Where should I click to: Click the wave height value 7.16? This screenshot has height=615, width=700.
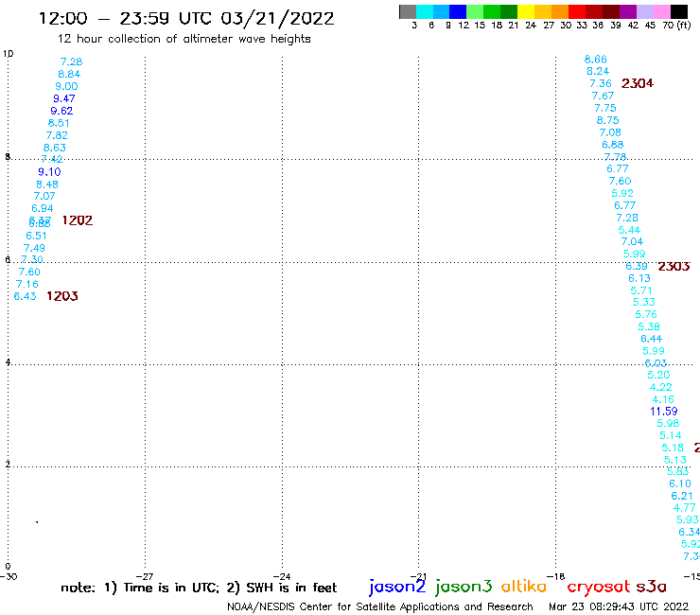(27, 284)
